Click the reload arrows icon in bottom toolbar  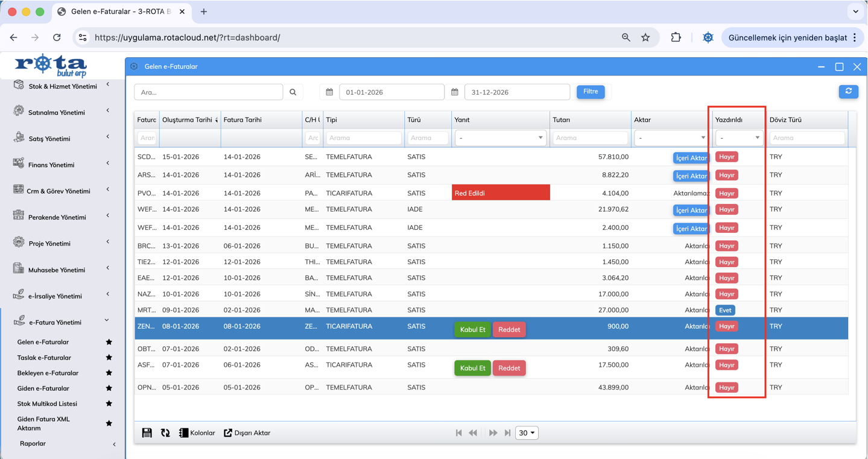(165, 433)
